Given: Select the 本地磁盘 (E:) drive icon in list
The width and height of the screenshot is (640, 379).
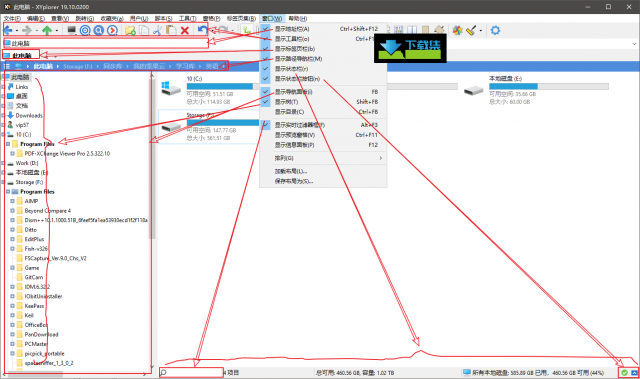Looking at the screenshot, I should 474,90.
